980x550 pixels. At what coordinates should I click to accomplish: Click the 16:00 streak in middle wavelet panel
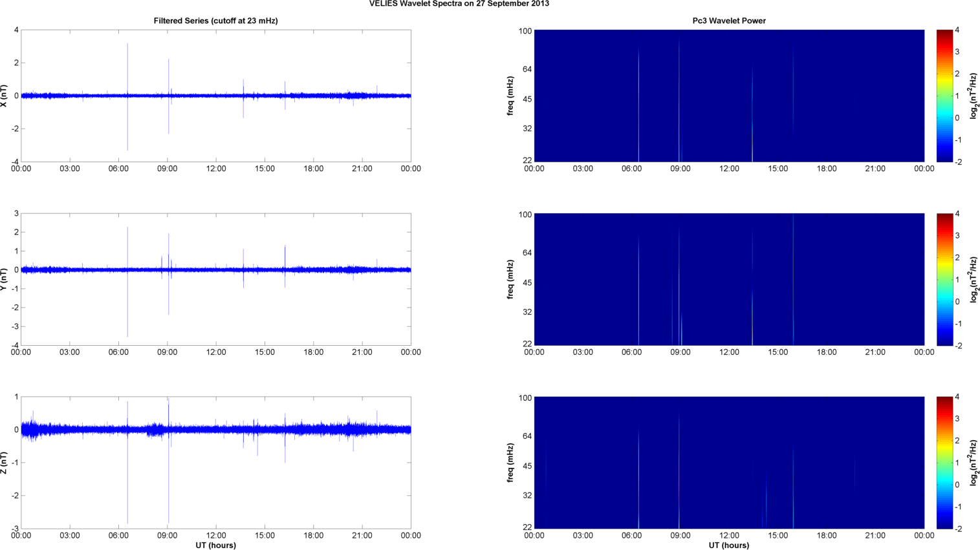(793, 279)
